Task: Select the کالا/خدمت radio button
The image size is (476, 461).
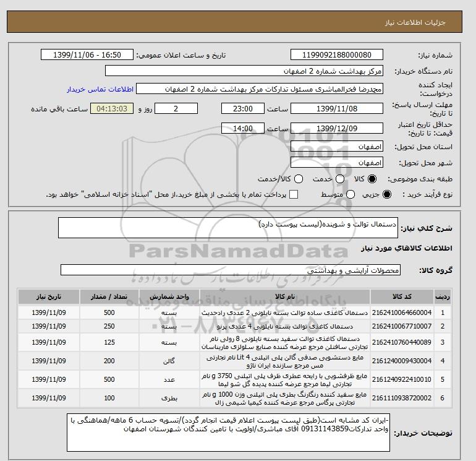Action: pos(299,179)
